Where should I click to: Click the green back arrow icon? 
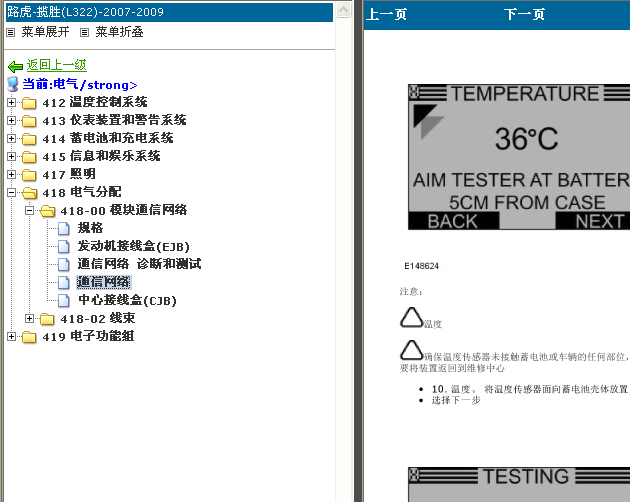pyautogui.click(x=15, y=66)
